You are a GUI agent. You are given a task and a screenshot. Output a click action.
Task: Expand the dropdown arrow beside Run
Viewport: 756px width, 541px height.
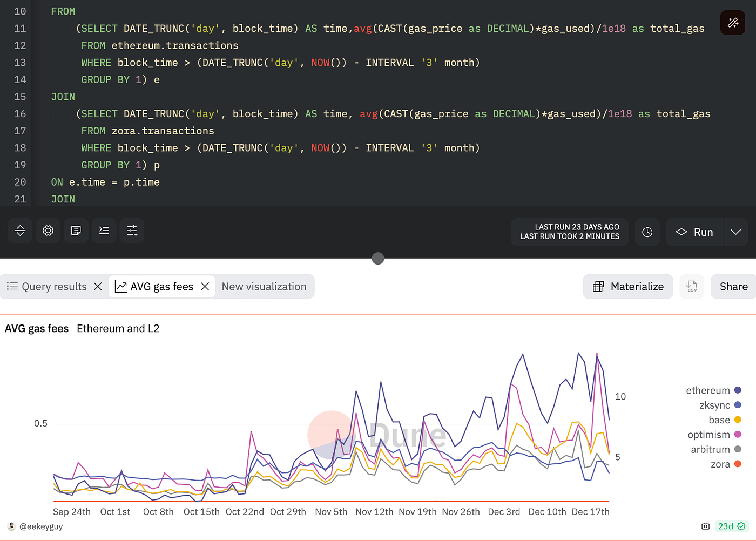coord(735,232)
